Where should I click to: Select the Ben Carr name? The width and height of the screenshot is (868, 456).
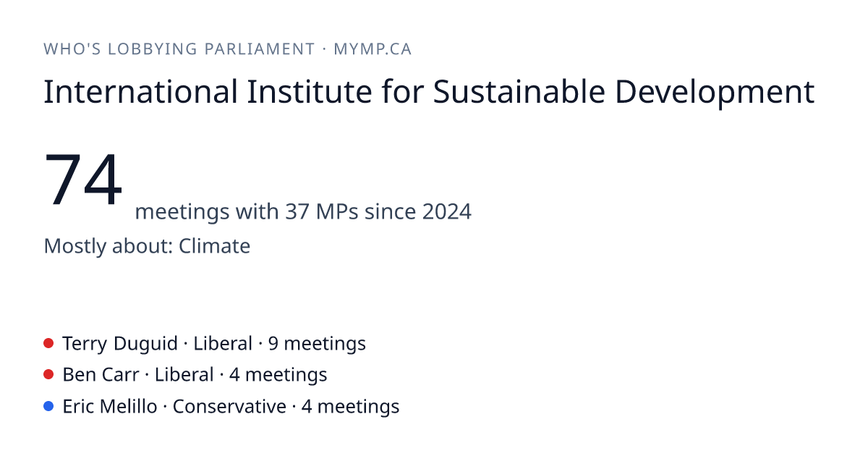click(x=101, y=375)
